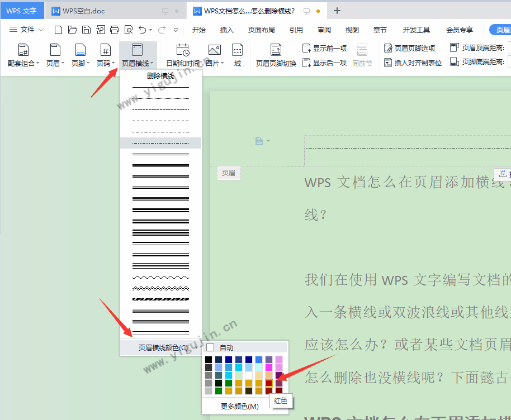
Task: Open 页眉页脚选项
Action: [x=410, y=48]
